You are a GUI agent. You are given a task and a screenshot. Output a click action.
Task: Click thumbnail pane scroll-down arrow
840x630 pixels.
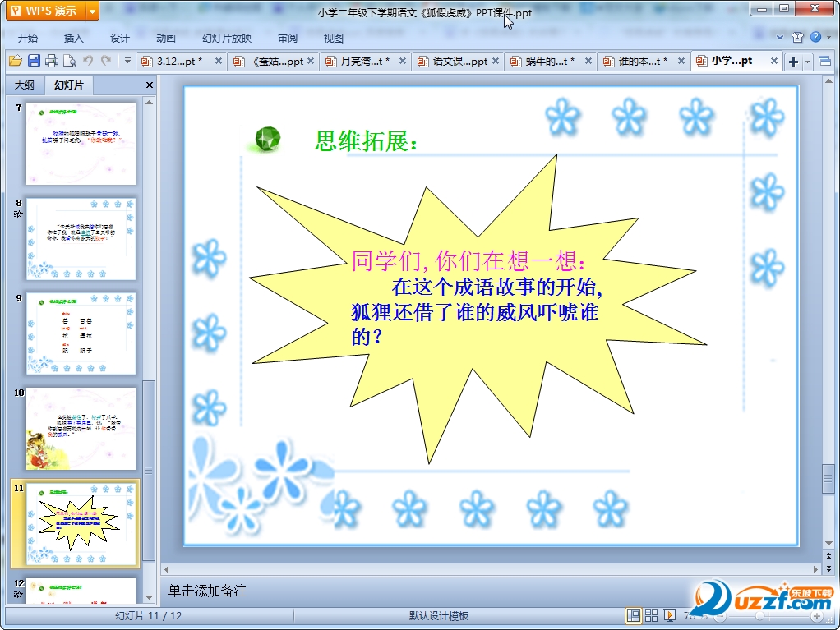click(149, 597)
